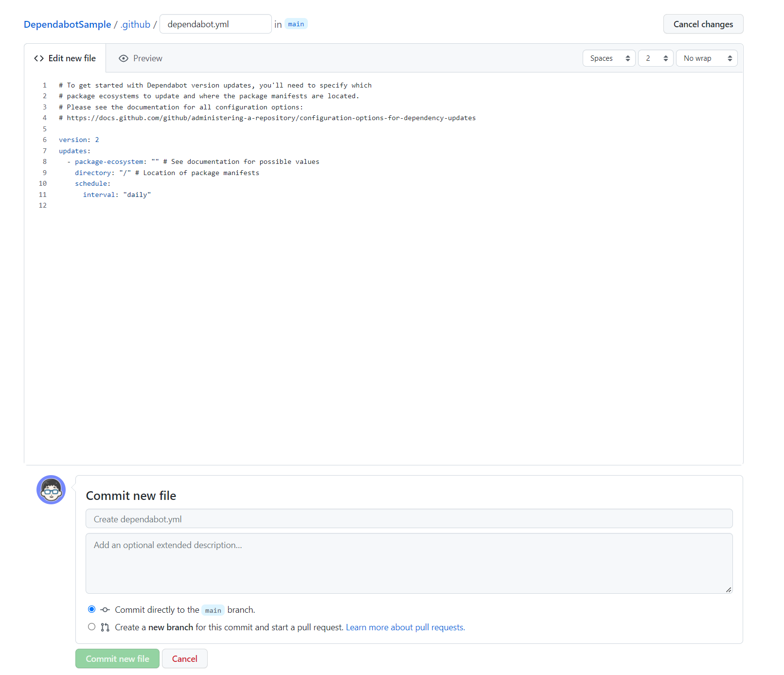
Task: Switch to the Preview tab
Action: 147,58
